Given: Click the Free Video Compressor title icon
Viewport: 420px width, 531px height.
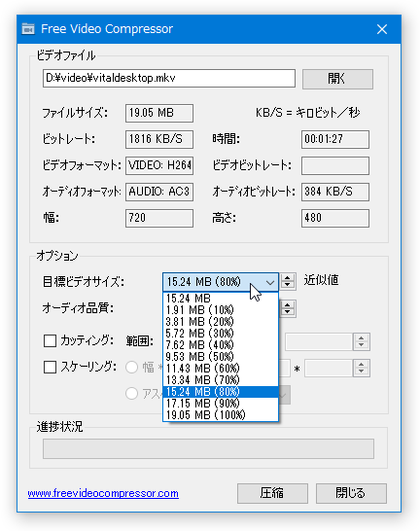Looking at the screenshot, I should pyautogui.click(x=28, y=29).
